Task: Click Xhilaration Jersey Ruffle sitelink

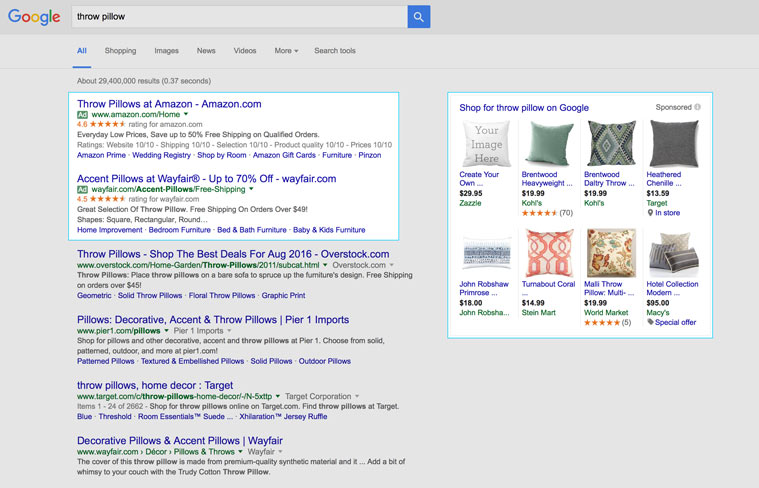Action: [x=283, y=417]
